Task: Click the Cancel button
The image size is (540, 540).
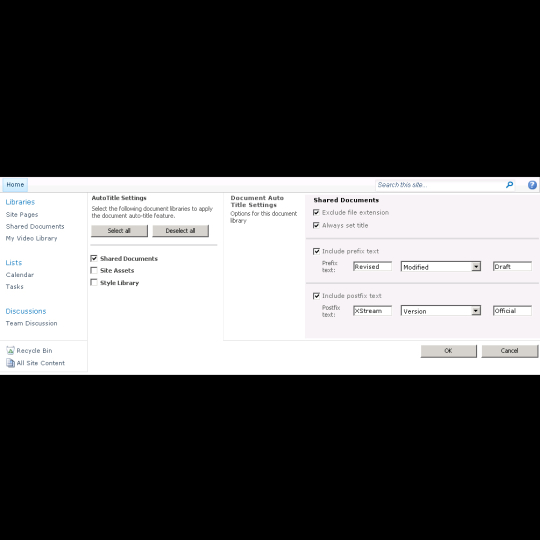Action: (x=509, y=351)
